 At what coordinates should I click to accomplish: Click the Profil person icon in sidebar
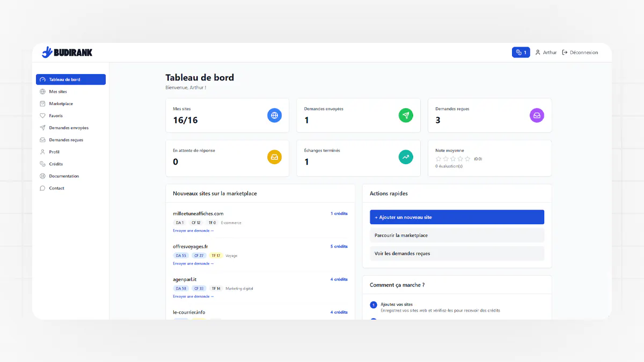coord(43,152)
